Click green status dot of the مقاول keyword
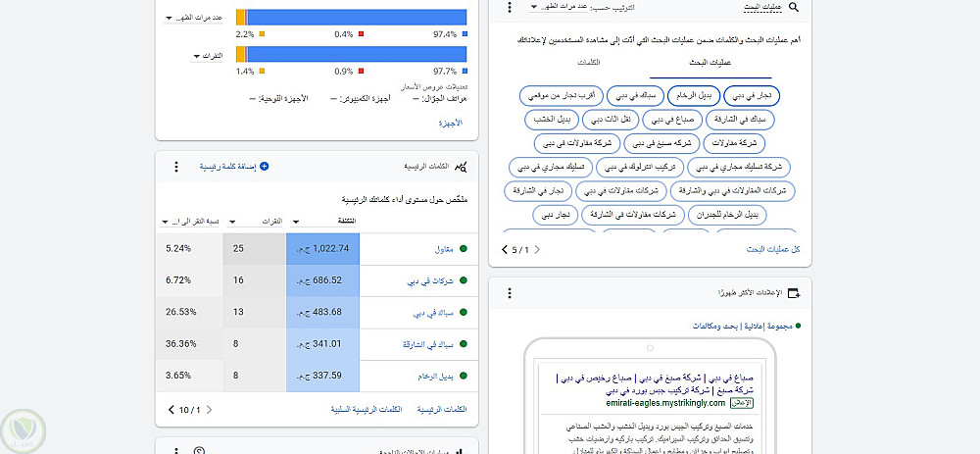The height and width of the screenshot is (454, 980). [464, 249]
